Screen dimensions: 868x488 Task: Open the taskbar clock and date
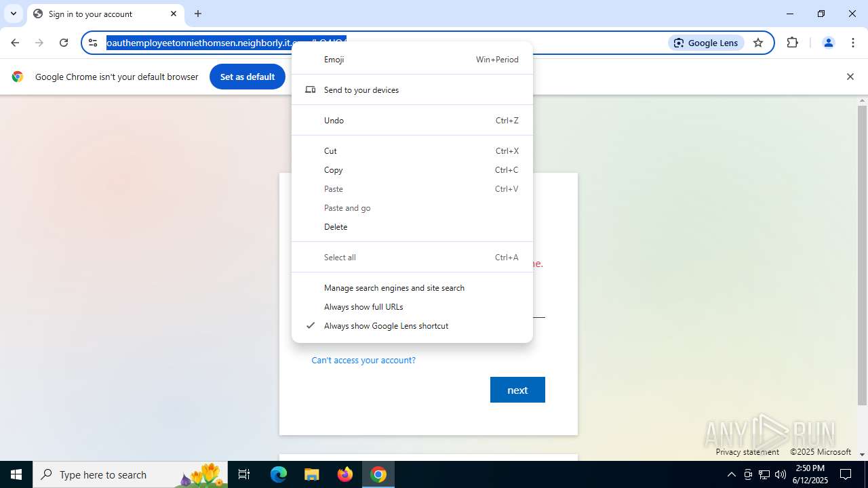812,474
